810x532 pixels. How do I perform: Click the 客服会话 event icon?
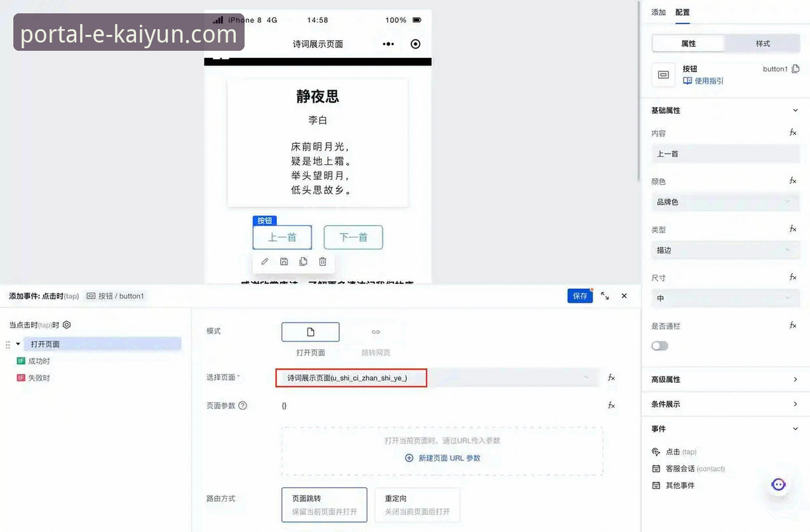click(656, 469)
